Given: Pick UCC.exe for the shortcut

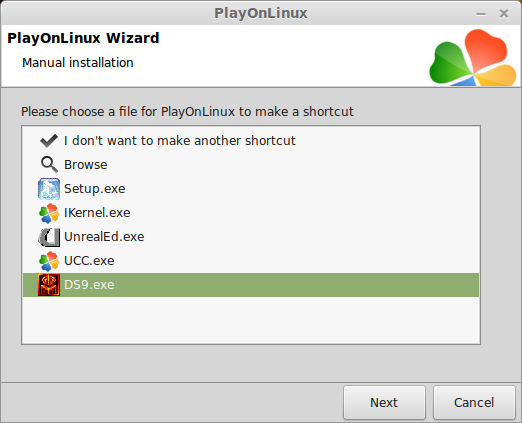Looking at the screenshot, I should click(x=251, y=261).
